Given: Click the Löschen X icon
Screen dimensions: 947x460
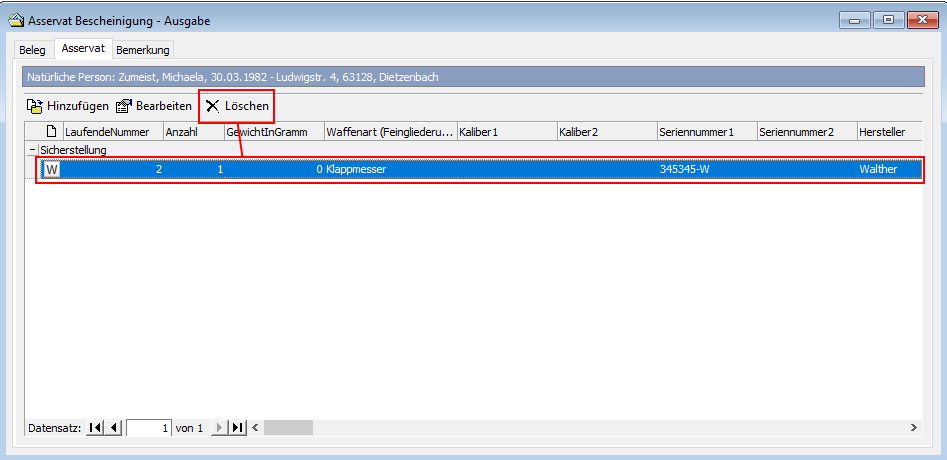Looking at the screenshot, I should pos(212,106).
